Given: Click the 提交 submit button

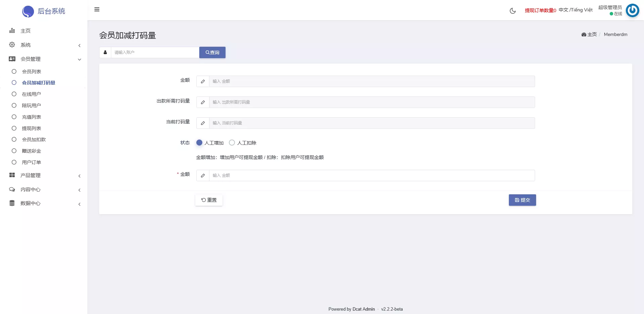Looking at the screenshot, I should coord(522,200).
